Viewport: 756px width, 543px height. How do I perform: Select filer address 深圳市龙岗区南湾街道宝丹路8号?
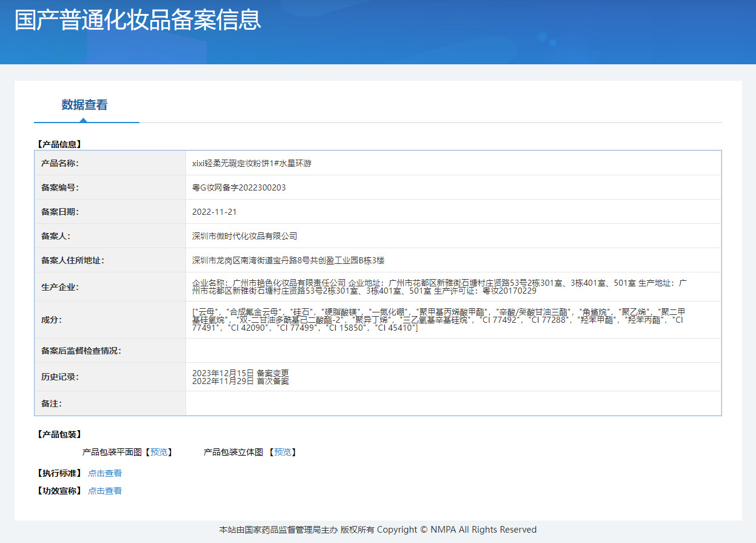(289, 260)
